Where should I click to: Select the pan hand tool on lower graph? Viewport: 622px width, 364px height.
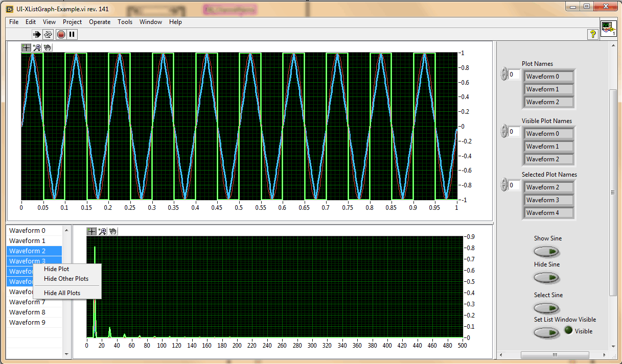113,231
